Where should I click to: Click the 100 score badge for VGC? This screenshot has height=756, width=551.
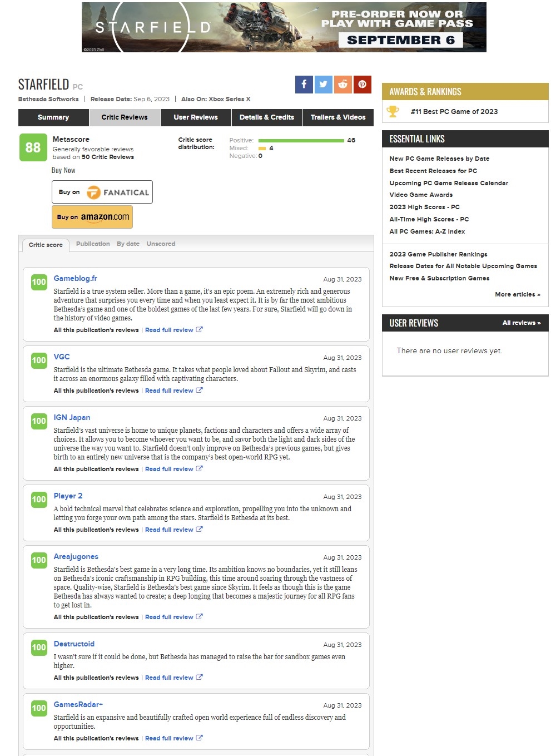[39, 360]
